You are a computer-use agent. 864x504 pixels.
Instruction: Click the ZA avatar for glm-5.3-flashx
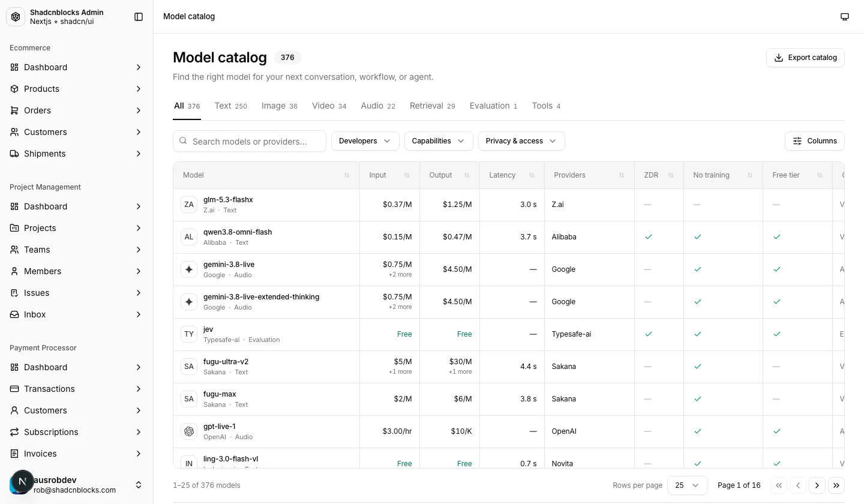click(x=189, y=205)
